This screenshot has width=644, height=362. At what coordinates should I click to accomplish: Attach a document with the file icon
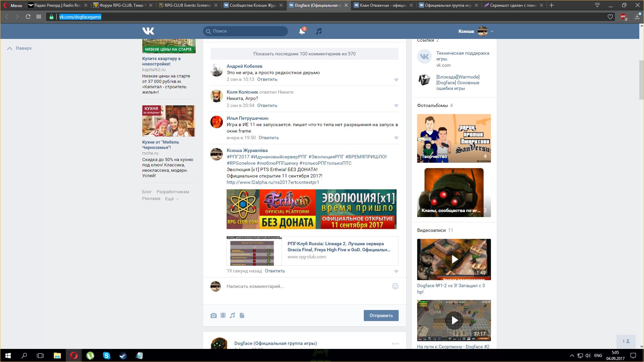pyautogui.click(x=242, y=315)
